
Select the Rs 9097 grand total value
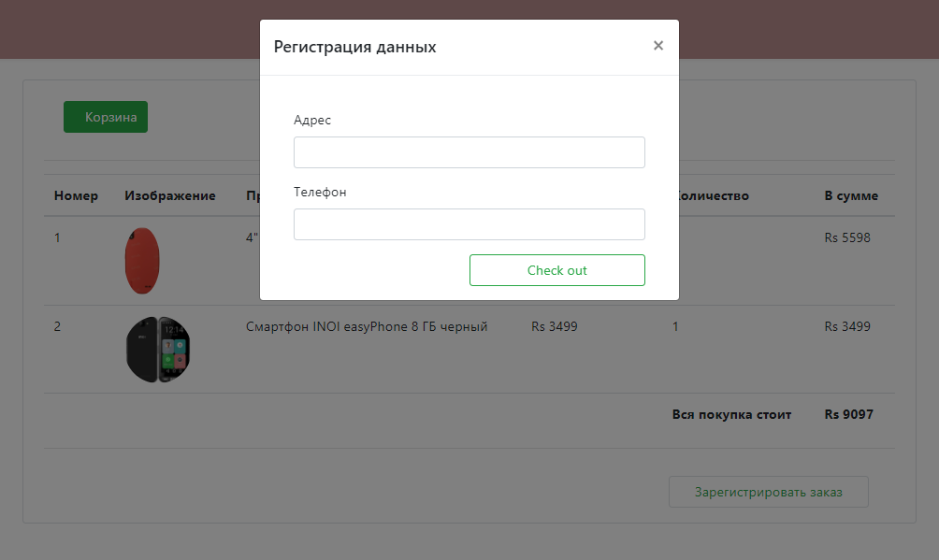point(848,414)
